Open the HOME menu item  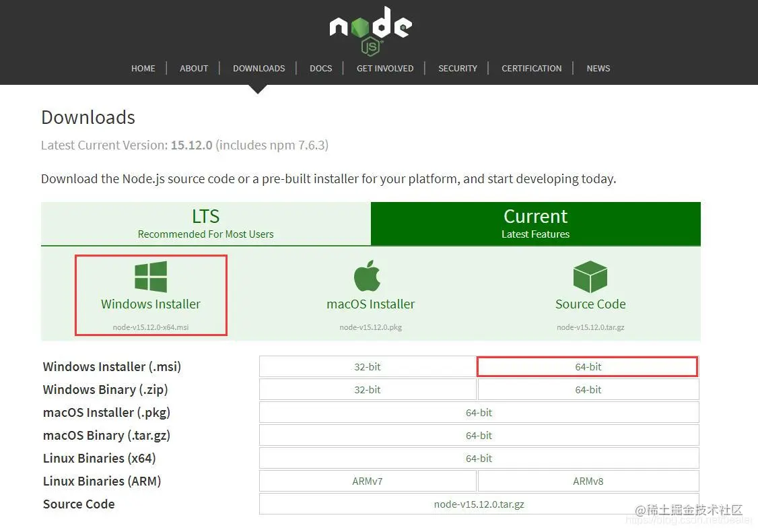point(143,68)
